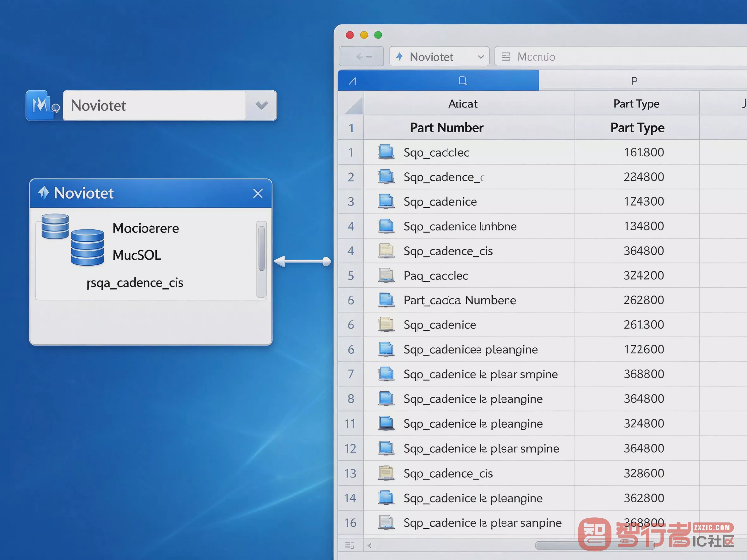
Task: Select the blue search tab
Action: coord(438,81)
